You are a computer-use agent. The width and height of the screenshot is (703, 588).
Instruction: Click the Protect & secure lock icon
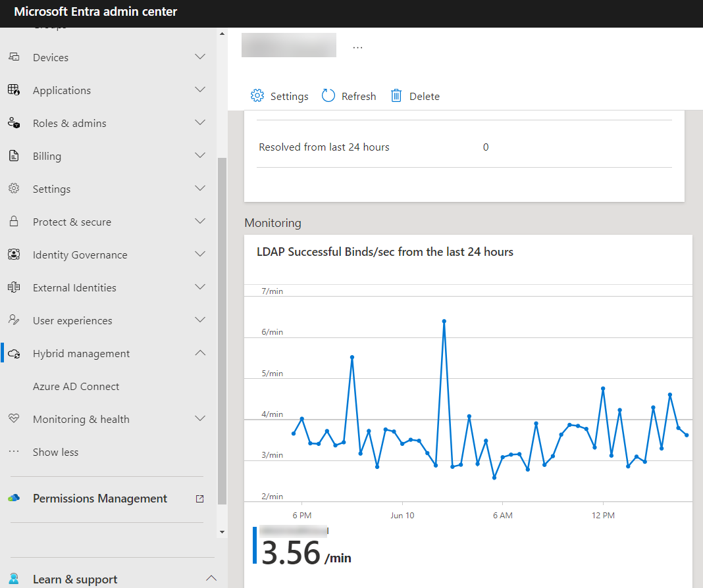pyautogui.click(x=14, y=221)
